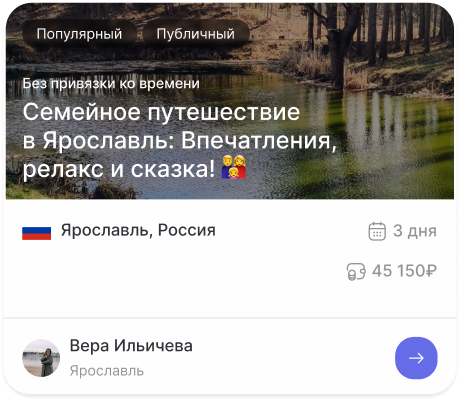Viewport: 460px width, 401px height.
Task: Click the coins budget icon
Action: pyautogui.click(x=356, y=271)
